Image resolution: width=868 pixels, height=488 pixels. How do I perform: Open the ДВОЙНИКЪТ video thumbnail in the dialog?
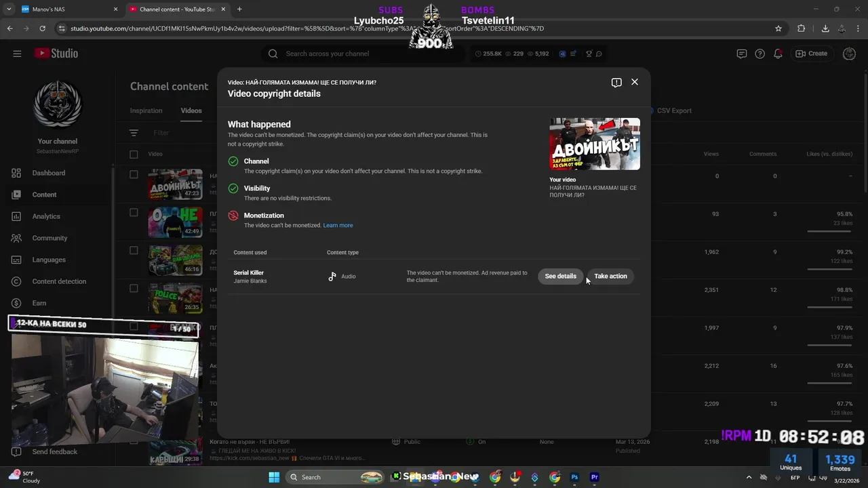[595, 144]
